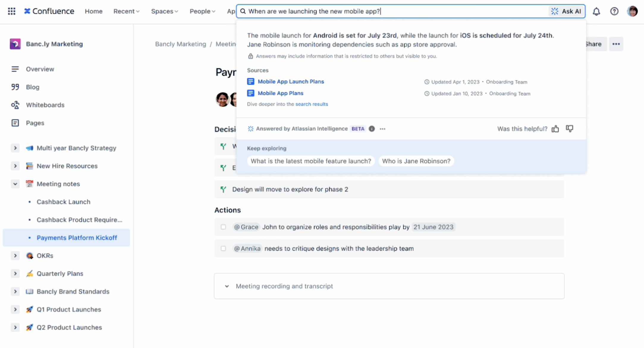Click the New Hire Resources books icon
Image resolution: width=644 pixels, height=348 pixels.
click(x=29, y=166)
